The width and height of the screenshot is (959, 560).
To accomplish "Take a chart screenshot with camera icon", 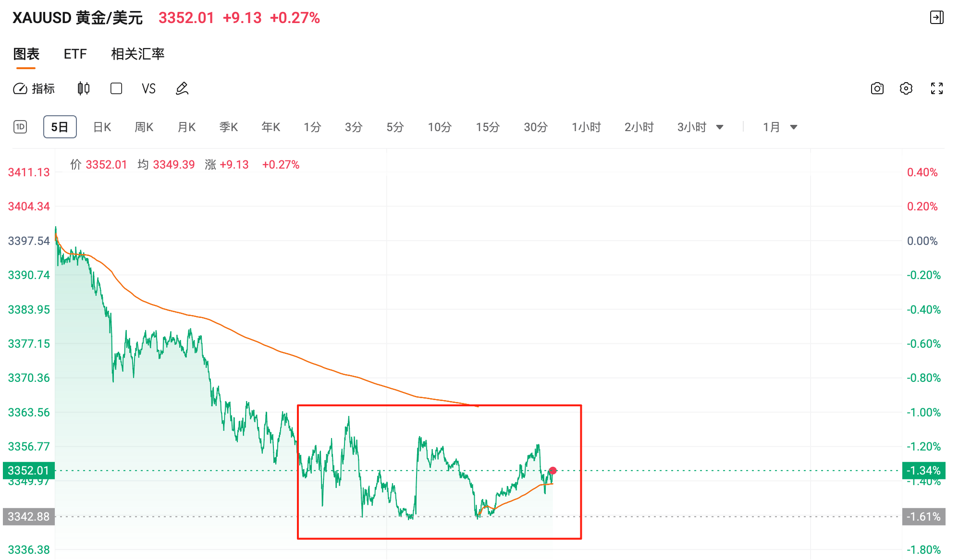I will coord(877,89).
